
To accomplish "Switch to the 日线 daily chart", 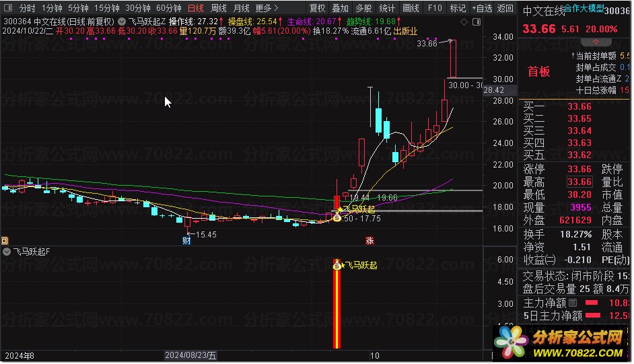I will click(196, 8).
